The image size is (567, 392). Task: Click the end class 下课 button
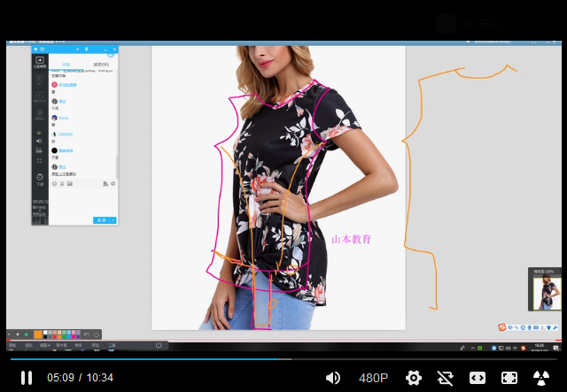click(40, 180)
